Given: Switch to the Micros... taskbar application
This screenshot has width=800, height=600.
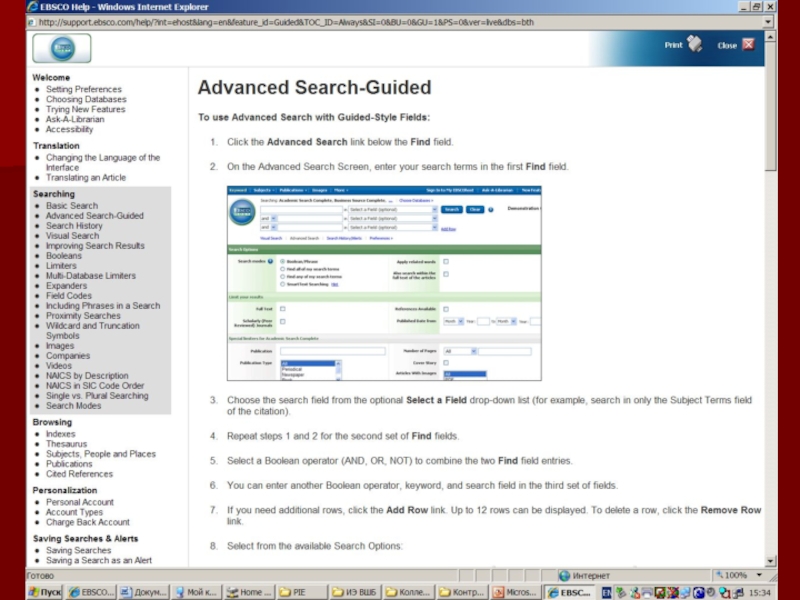Looking at the screenshot, I should [x=514, y=592].
